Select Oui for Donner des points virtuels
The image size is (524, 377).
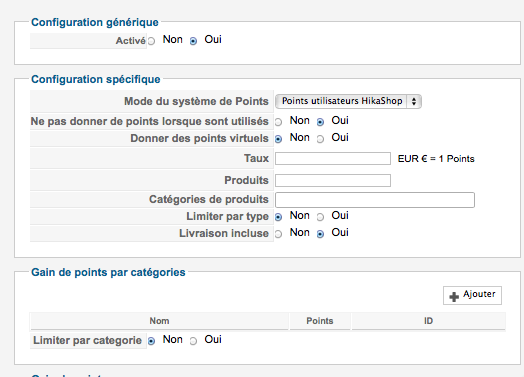point(320,139)
